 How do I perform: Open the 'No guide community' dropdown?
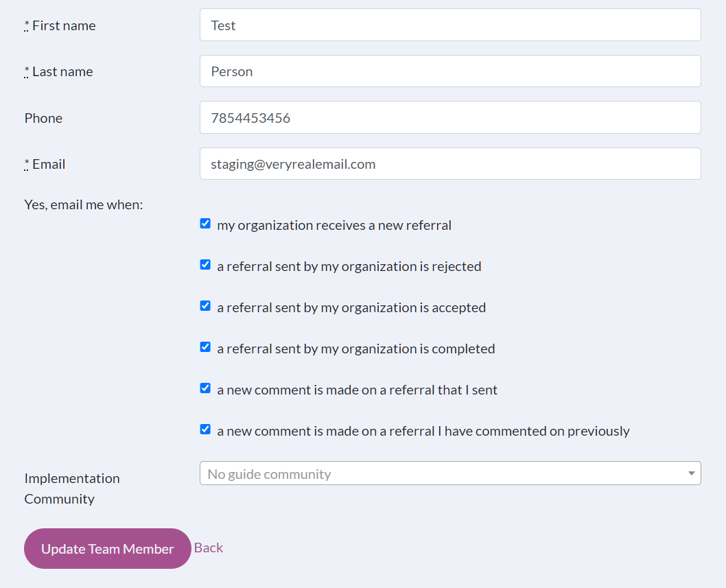(x=443, y=473)
